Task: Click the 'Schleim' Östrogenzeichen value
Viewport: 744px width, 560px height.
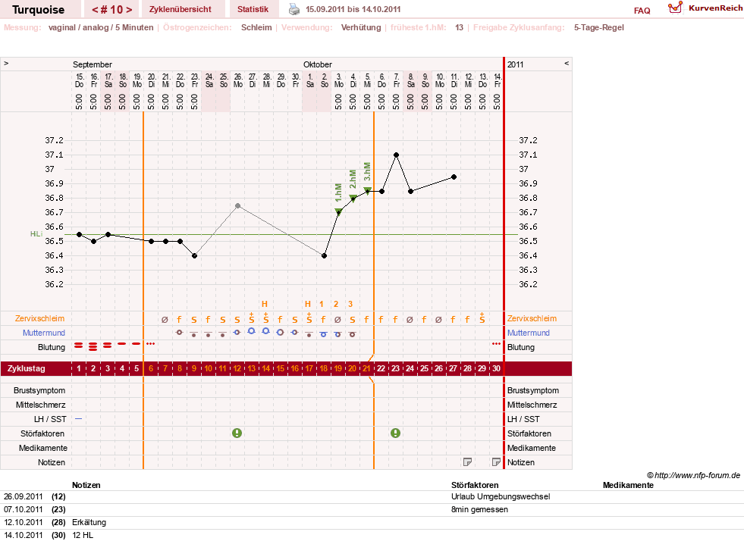Action: tap(256, 27)
